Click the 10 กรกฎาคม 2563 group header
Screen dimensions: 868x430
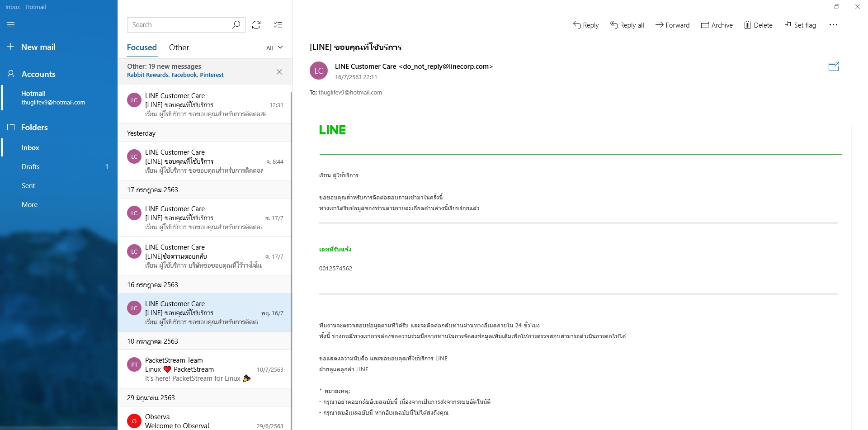tap(204, 341)
